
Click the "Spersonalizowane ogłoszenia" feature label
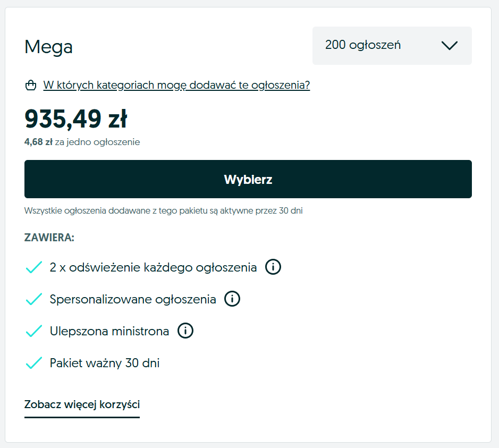tap(133, 299)
